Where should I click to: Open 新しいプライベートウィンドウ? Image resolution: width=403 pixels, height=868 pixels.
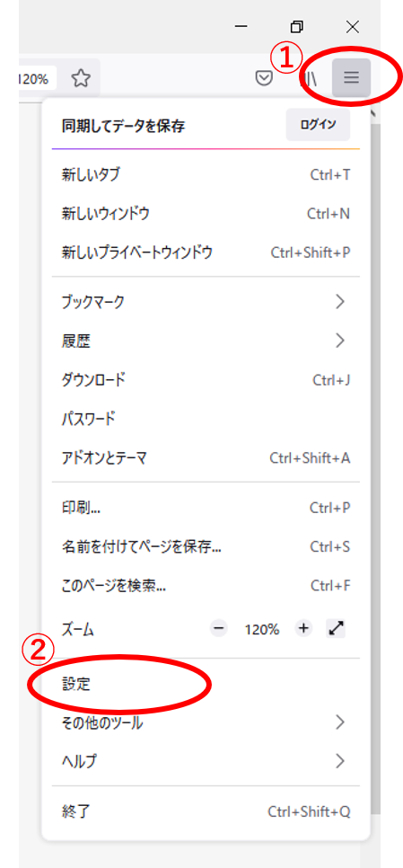206,252
